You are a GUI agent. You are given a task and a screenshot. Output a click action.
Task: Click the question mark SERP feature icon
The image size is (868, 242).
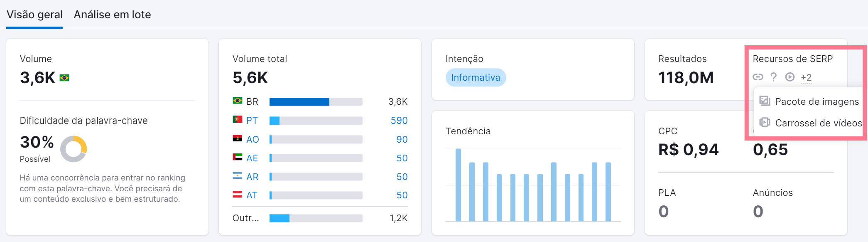tap(773, 77)
